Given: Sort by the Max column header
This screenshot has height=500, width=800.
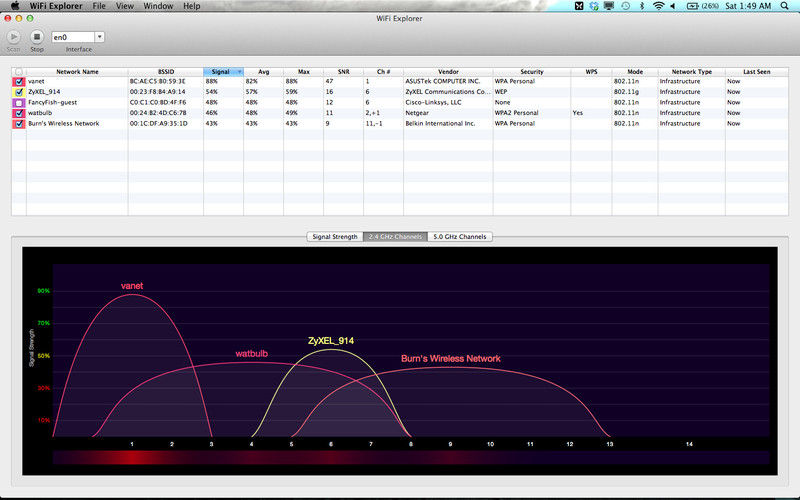Looking at the screenshot, I should [304, 71].
